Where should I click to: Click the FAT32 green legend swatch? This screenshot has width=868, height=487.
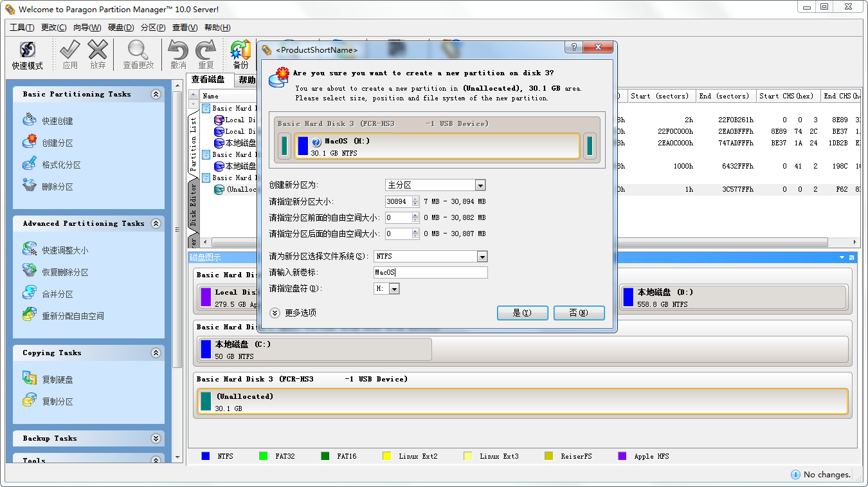click(263, 456)
